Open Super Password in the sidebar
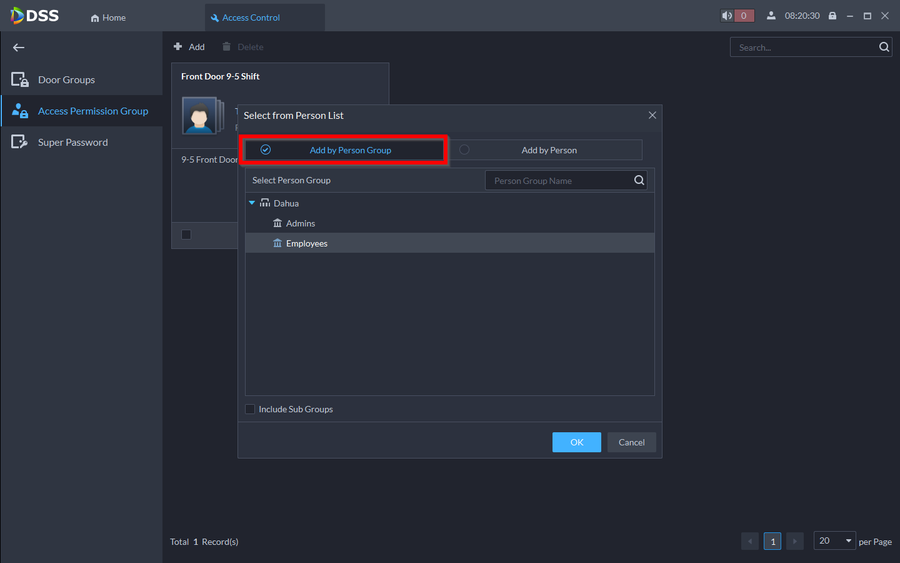 (x=82, y=142)
